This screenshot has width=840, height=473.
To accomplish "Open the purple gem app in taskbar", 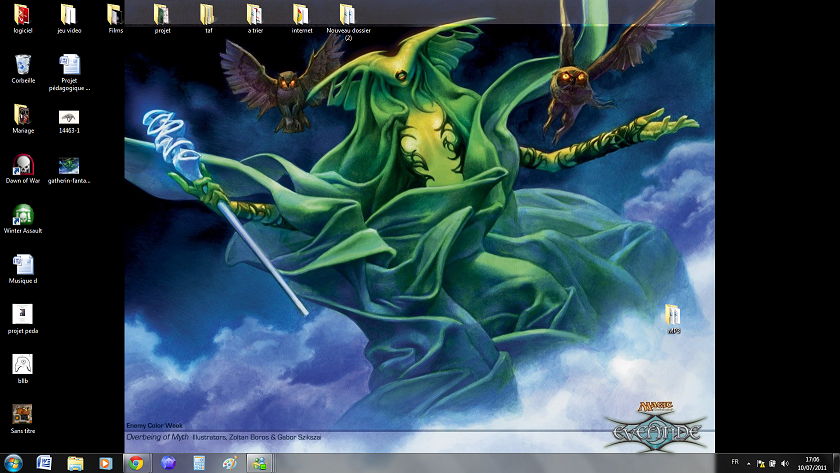I will (x=168, y=463).
